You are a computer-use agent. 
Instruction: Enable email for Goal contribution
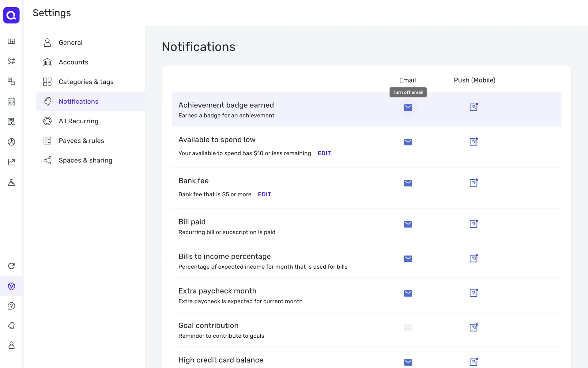408,328
